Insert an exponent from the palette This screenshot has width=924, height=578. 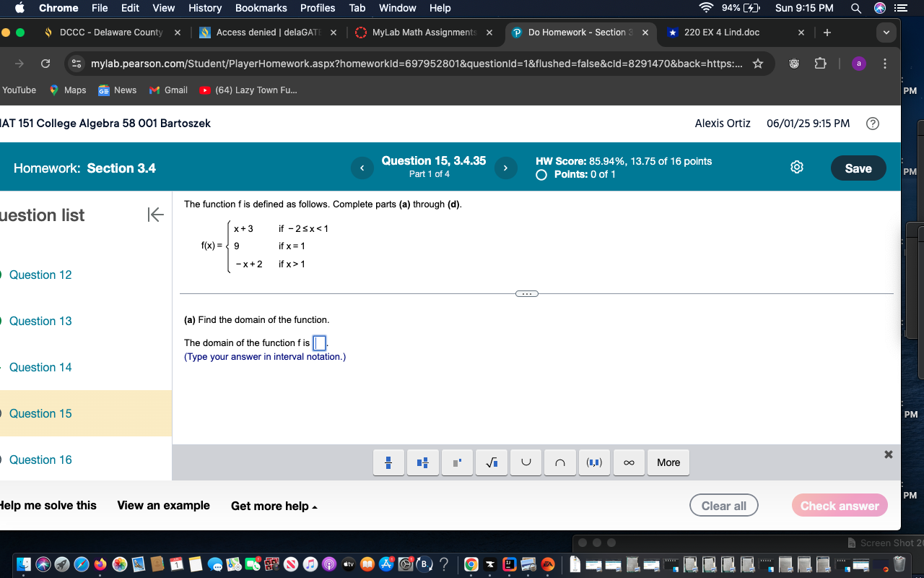tap(457, 462)
